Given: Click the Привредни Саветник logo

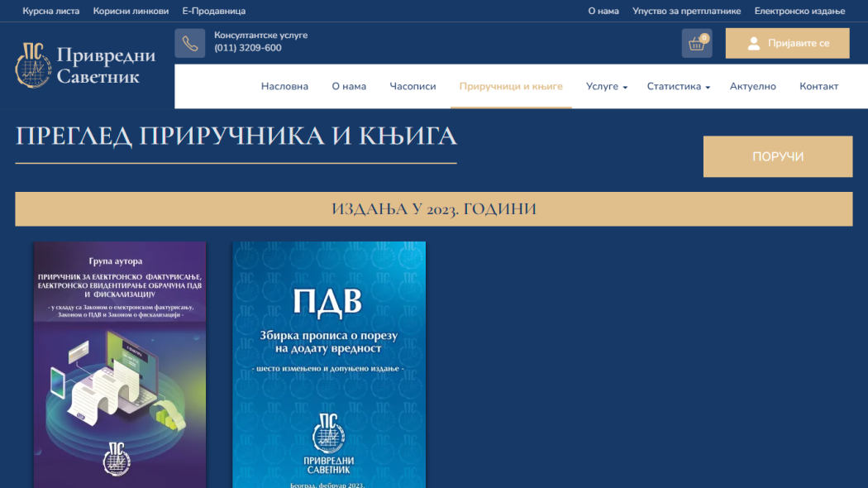Looking at the screenshot, I should pyautogui.click(x=86, y=65).
